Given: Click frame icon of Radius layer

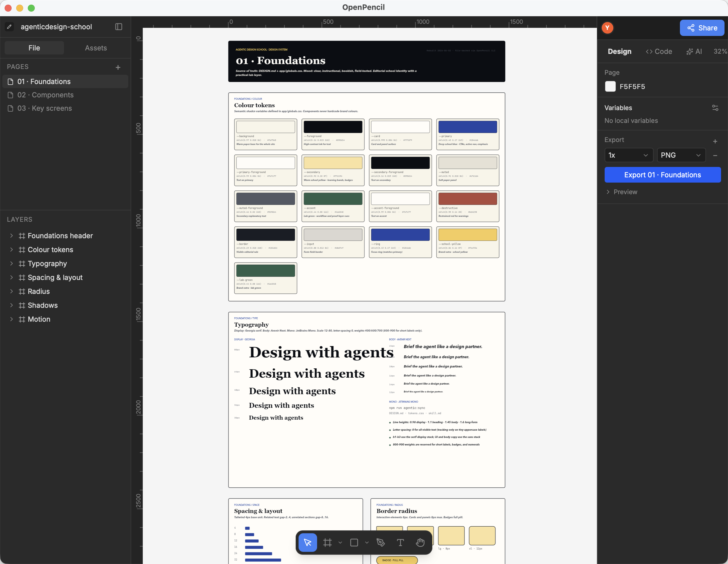Looking at the screenshot, I should point(22,291).
